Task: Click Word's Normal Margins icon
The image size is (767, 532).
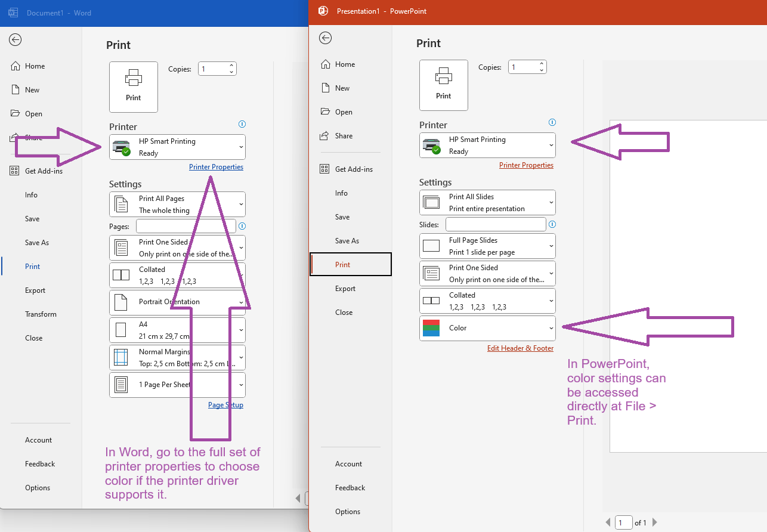Action: click(121, 357)
